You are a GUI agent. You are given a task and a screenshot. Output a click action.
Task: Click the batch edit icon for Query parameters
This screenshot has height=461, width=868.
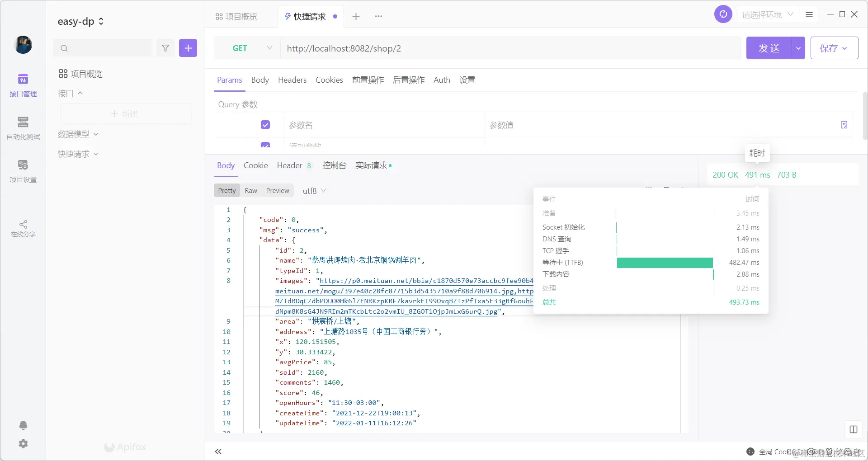844,125
